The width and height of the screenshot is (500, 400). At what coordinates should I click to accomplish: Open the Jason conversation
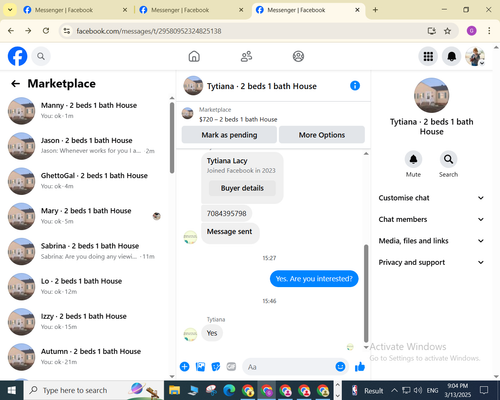[85, 146]
